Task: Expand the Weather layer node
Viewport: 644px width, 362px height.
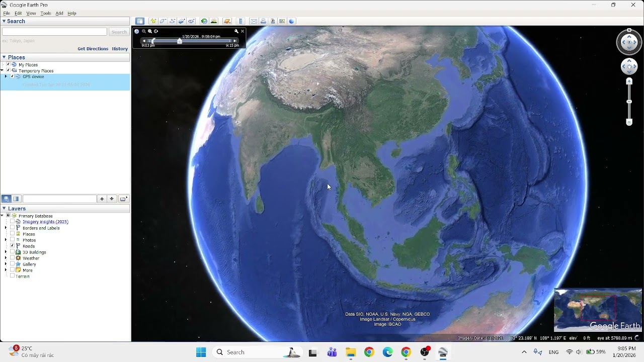Action: (x=6, y=258)
